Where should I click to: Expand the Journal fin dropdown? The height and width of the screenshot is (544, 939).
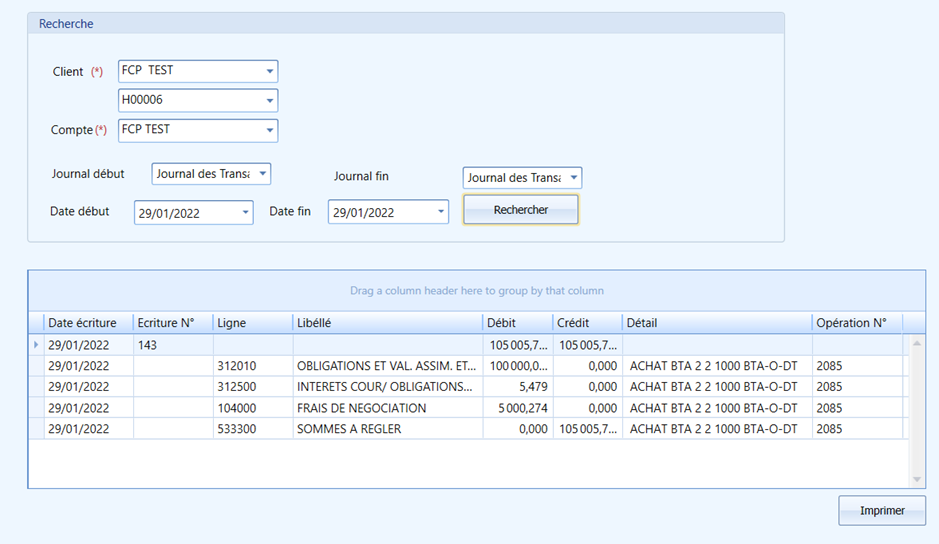coord(574,177)
